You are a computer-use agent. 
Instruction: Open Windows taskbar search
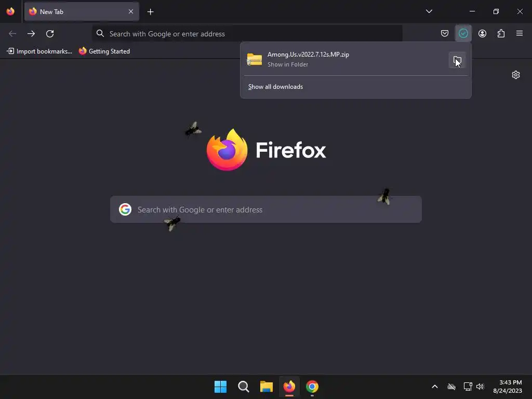pyautogui.click(x=243, y=387)
